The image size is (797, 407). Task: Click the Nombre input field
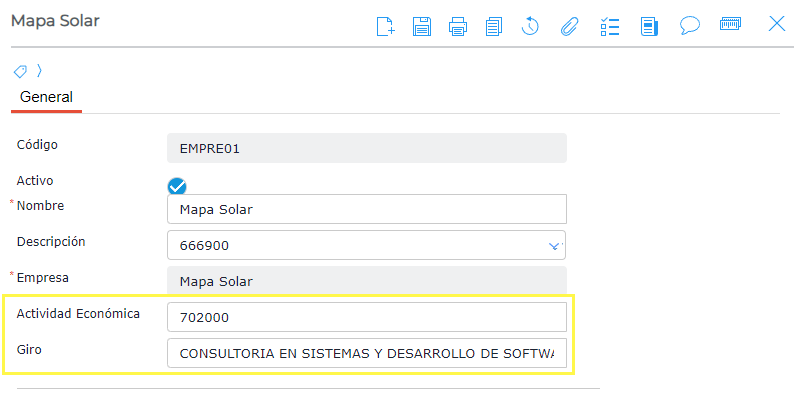pyautogui.click(x=366, y=209)
